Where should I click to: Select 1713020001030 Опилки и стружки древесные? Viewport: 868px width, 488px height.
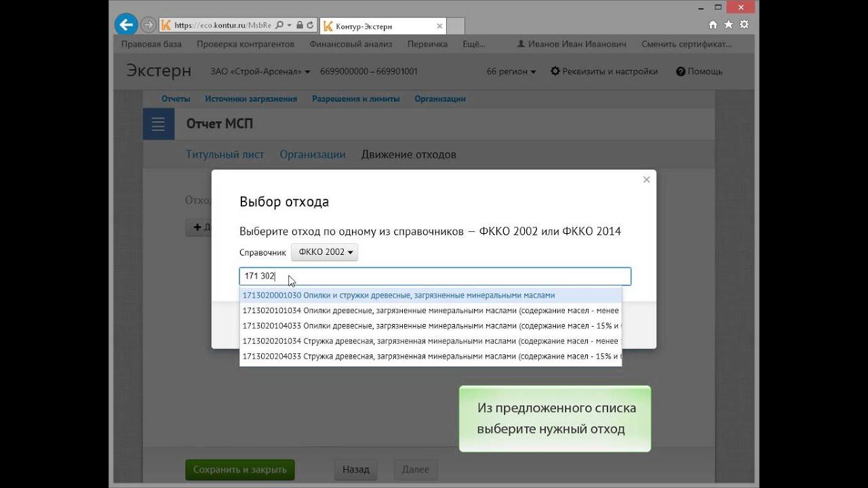[431, 296]
